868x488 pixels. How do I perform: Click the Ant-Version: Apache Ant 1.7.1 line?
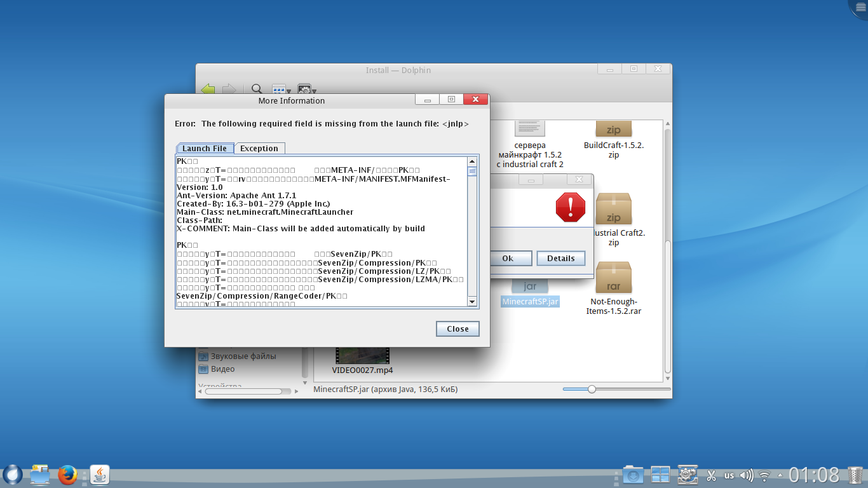(x=236, y=195)
